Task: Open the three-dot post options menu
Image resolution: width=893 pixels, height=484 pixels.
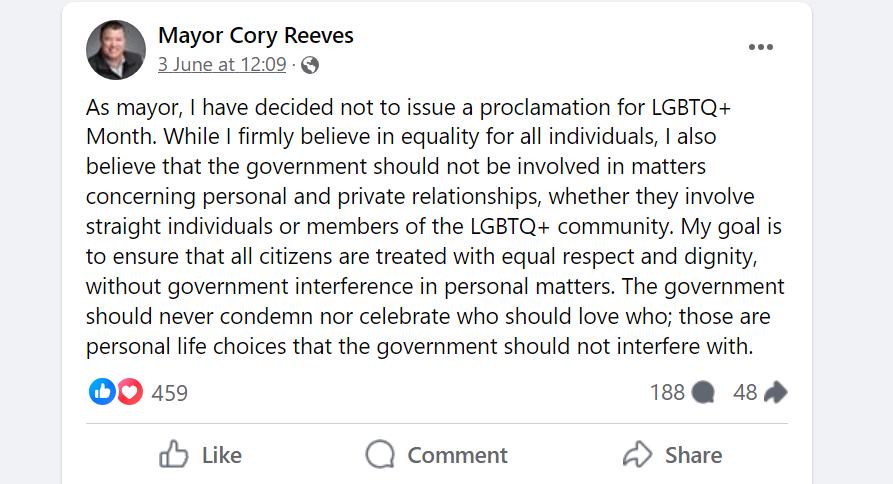Action: [x=760, y=47]
